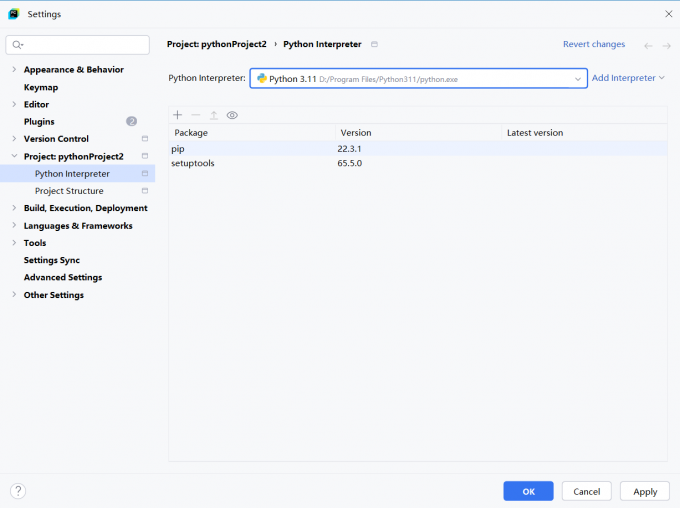Select Project Structure settings

69,191
